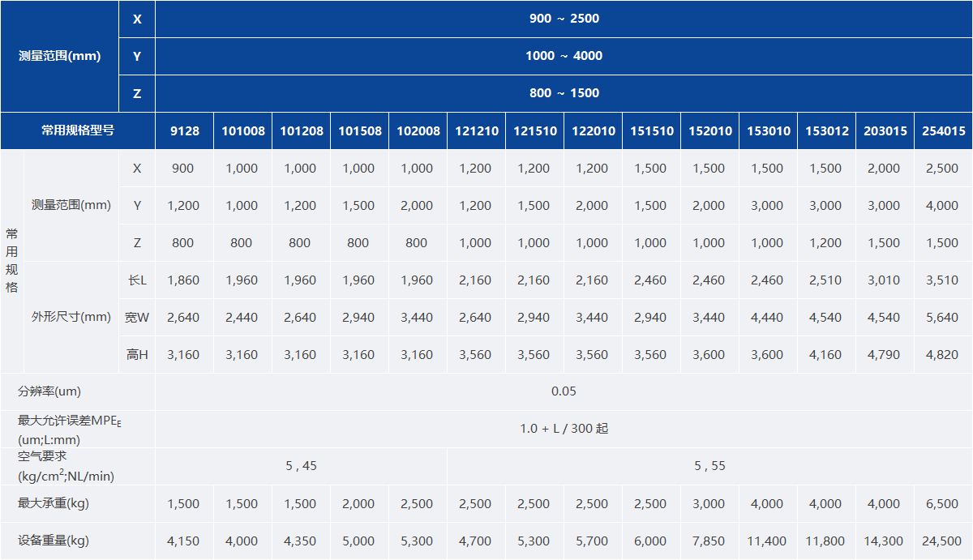The height and width of the screenshot is (560, 973).
Task: Select the 设备重量(kg) row label
Action: pyautogui.click(x=54, y=541)
